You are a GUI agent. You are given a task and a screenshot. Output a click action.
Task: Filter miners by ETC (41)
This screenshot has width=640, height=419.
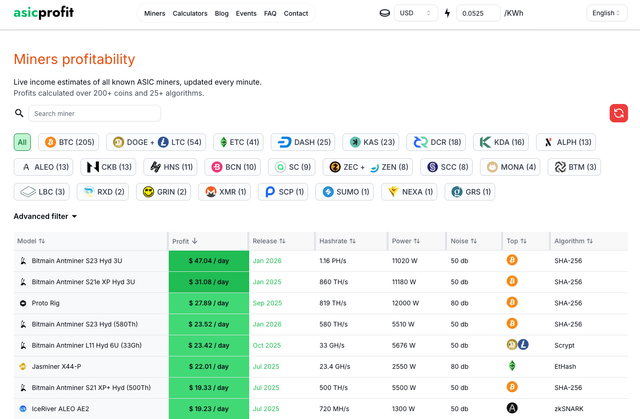click(x=238, y=142)
